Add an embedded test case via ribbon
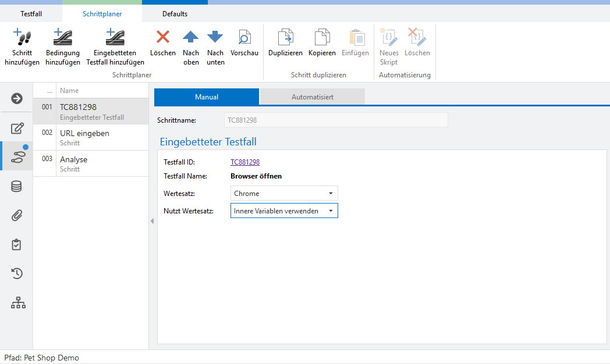Image resolution: width=610 pixels, height=364 pixels. (115, 38)
